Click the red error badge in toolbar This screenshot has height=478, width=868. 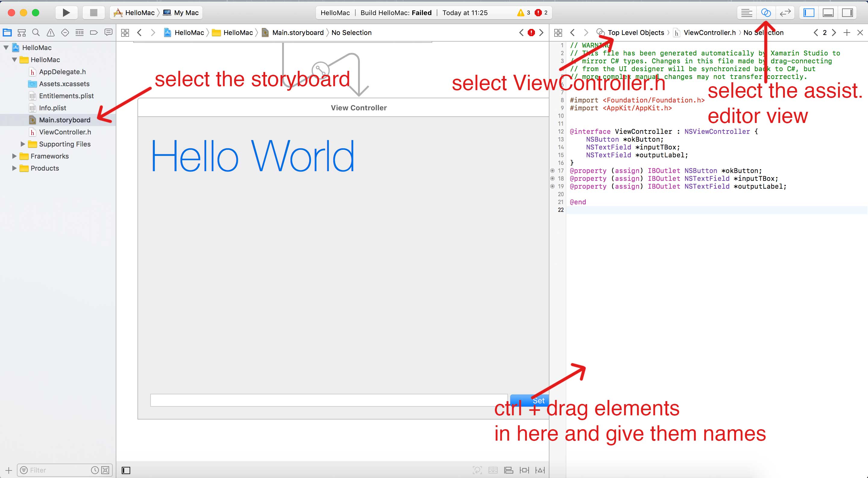pyautogui.click(x=538, y=13)
